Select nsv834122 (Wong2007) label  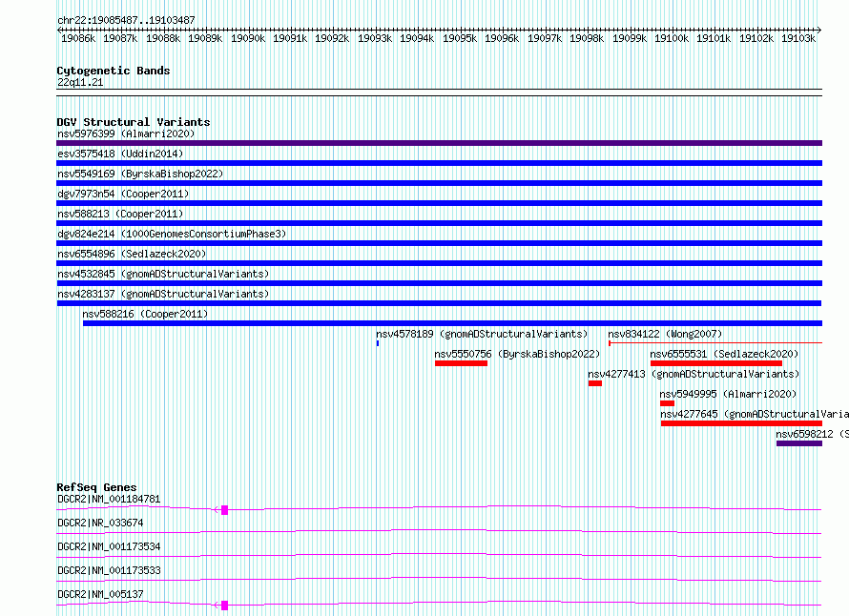[665, 334]
